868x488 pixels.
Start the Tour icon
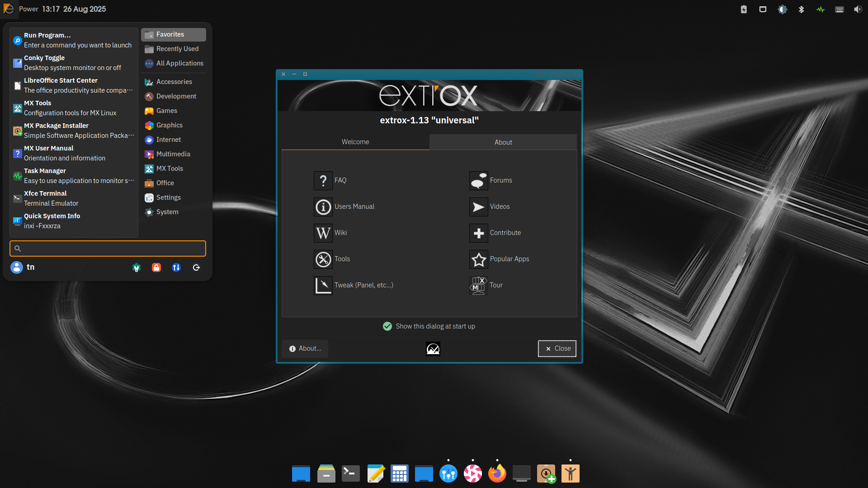click(478, 286)
